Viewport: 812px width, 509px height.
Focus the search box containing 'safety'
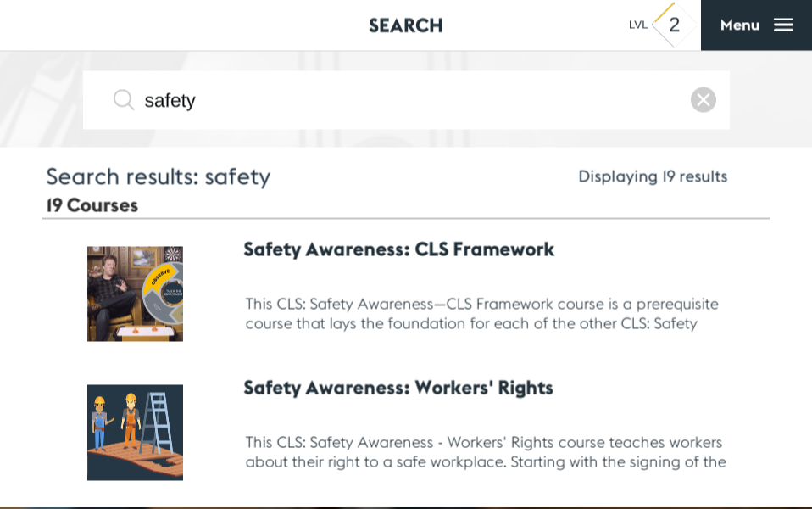pos(407,100)
